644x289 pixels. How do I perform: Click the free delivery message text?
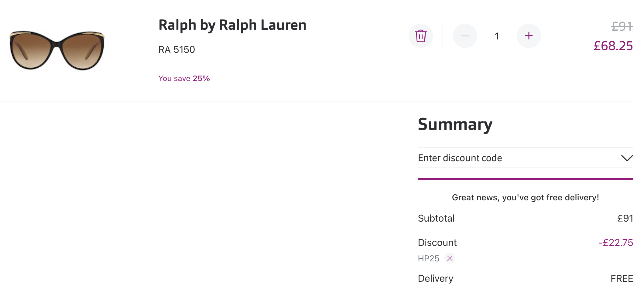[526, 198]
